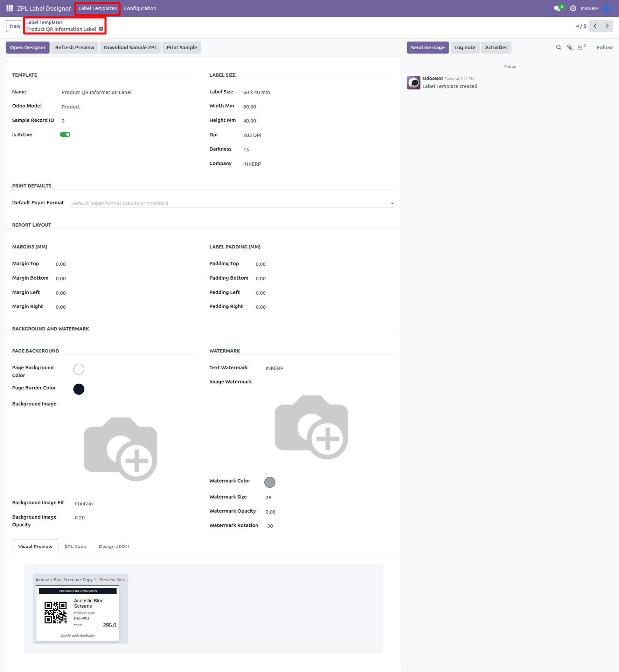Click the Activities button in chatter
The width and height of the screenshot is (619, 672).
click(496, 48)
